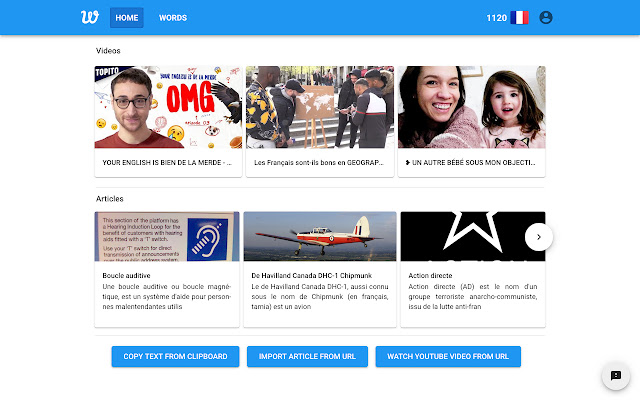Click the 1120 points counter

(496, 18)
